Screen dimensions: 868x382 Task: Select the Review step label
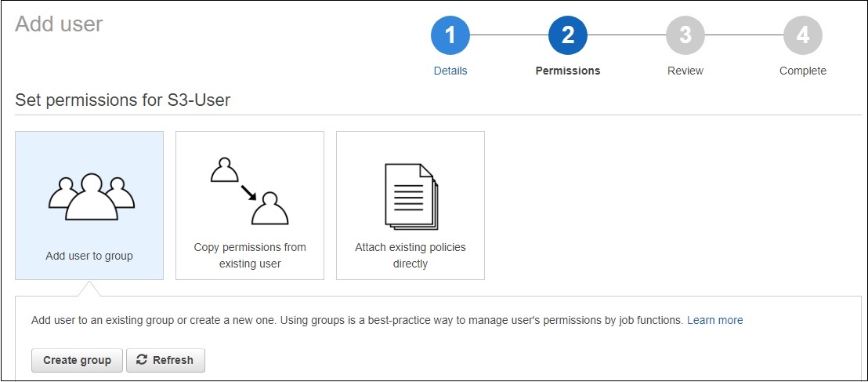click(x=685, y=71)
